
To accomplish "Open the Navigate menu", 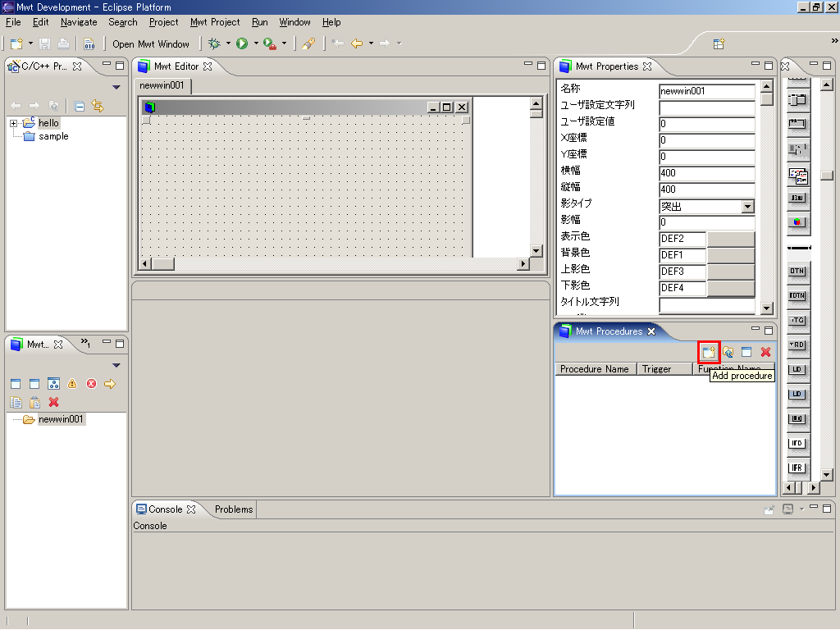I will click(79, 22).
